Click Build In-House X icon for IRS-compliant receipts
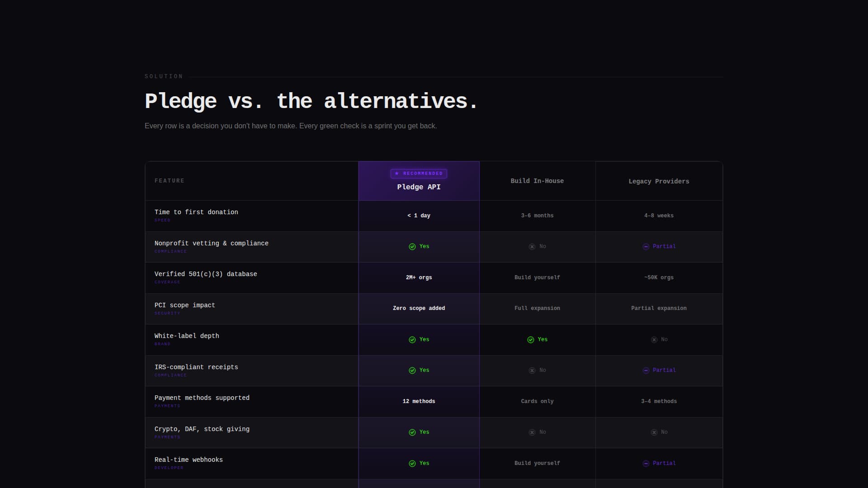The height and width of the screenshot is (488, 868). pos(532,371)
